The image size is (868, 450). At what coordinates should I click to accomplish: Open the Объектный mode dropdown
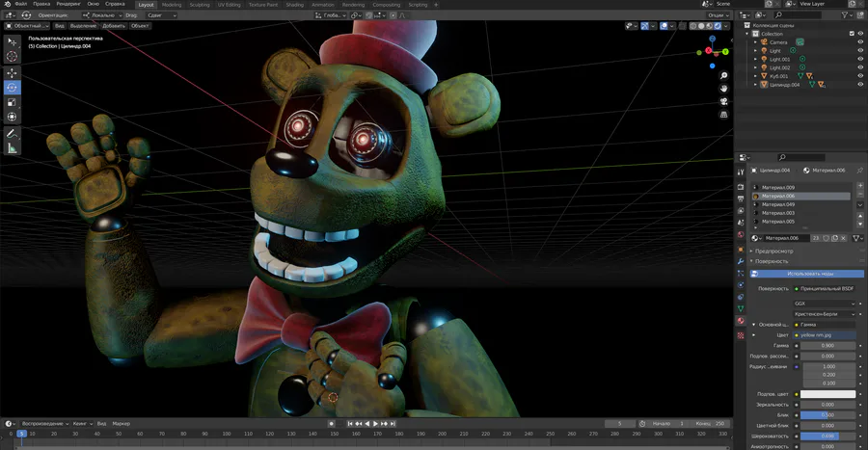point(27,26)
